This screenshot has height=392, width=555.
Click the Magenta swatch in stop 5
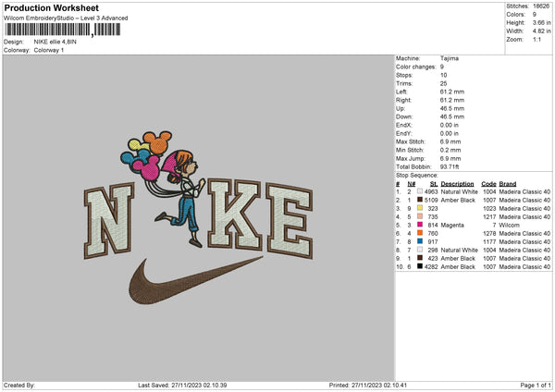coord(420,225)
